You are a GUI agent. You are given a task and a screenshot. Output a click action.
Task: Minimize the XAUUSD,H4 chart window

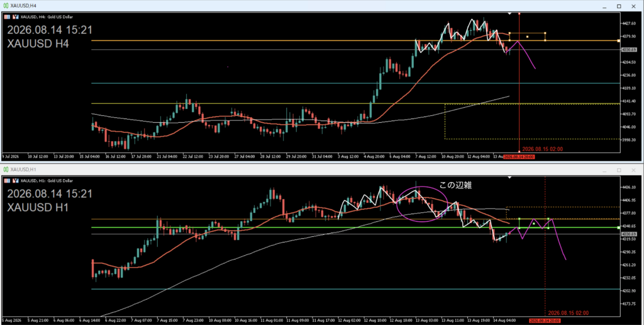click(604, 6)
